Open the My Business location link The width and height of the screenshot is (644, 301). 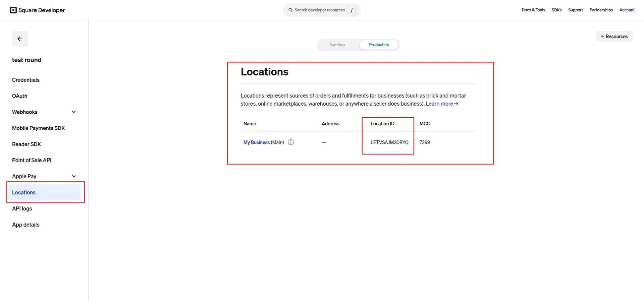pos(257,142)
